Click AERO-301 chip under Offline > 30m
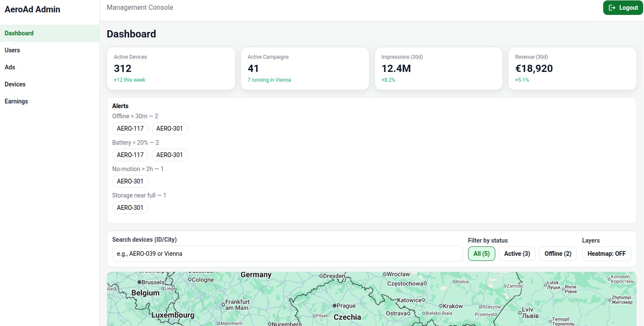Viewport: 644px width, 326px height. (170, 129)
